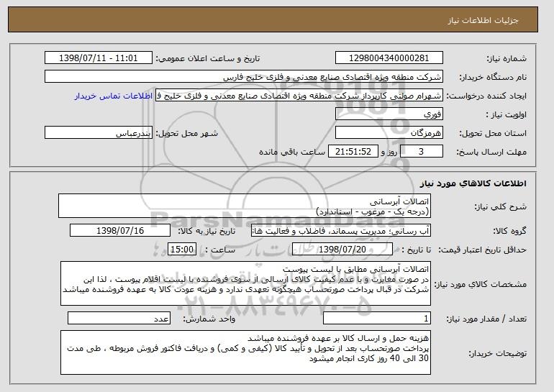Click the buyer organization name field
The width and height of the screenshot is (554, 392).
pyautogui.click(x=244, y=77)
